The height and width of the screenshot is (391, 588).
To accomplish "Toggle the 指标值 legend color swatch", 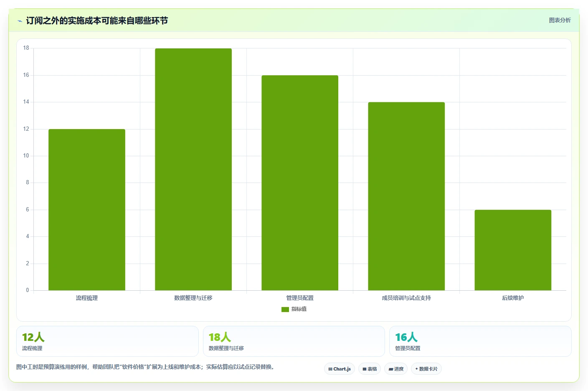I will coord(285,310).
